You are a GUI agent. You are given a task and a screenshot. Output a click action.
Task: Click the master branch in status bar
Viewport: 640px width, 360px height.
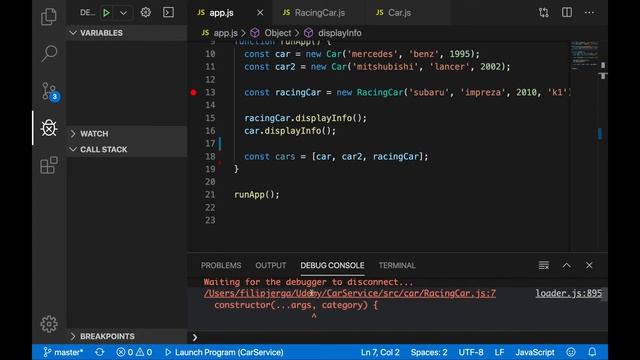pos(63,352)
